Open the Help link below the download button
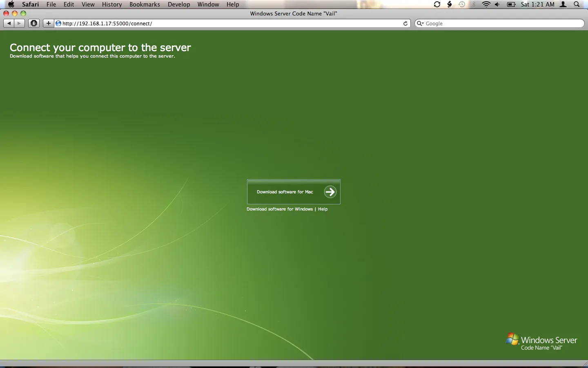This screenshot has height=368, width=588. coord(323,209)
